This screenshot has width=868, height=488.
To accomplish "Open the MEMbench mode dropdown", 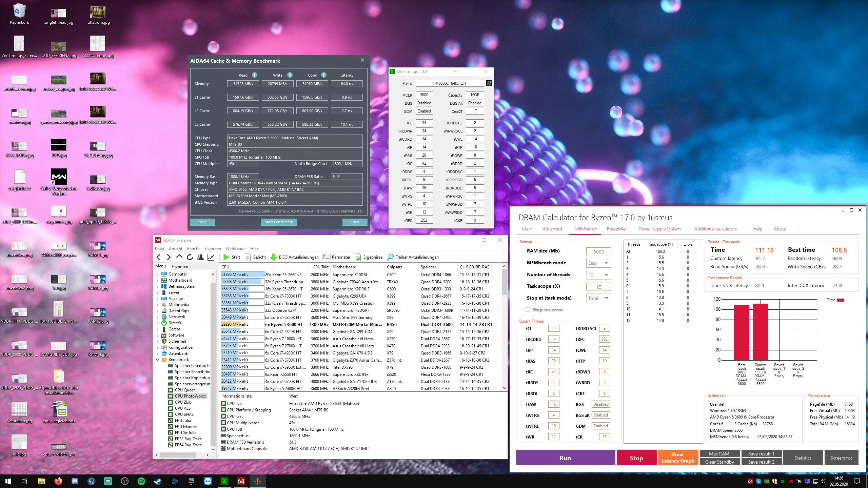I will click(598, 263).
